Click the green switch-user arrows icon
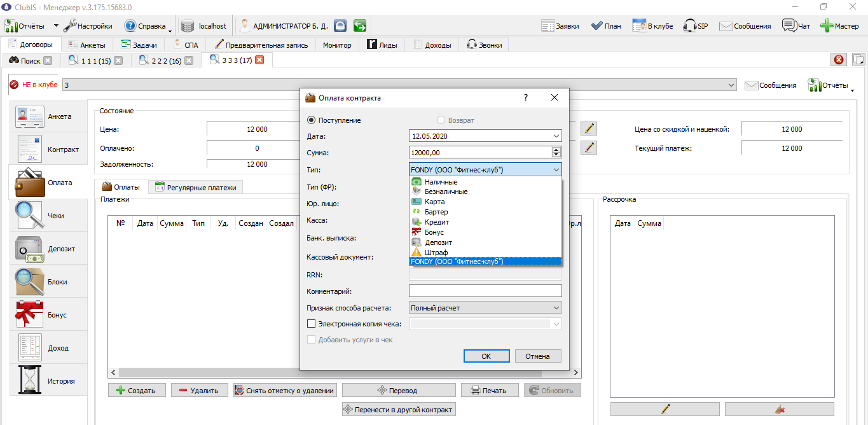 point(361,26)
